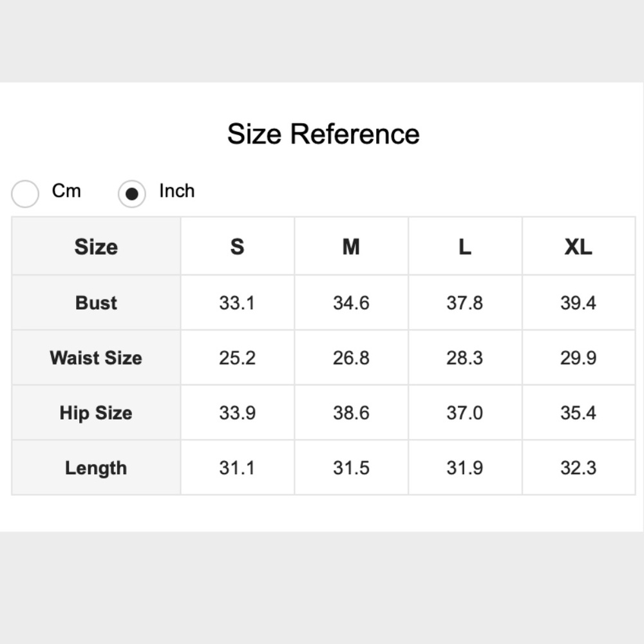Click the Size column header
644x644 pixels.
96,247
